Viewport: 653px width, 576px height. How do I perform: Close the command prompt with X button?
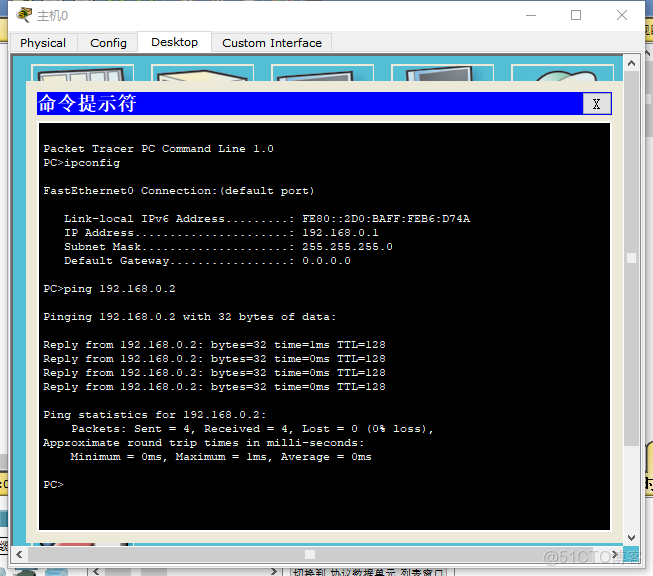[x=596, y=104]
